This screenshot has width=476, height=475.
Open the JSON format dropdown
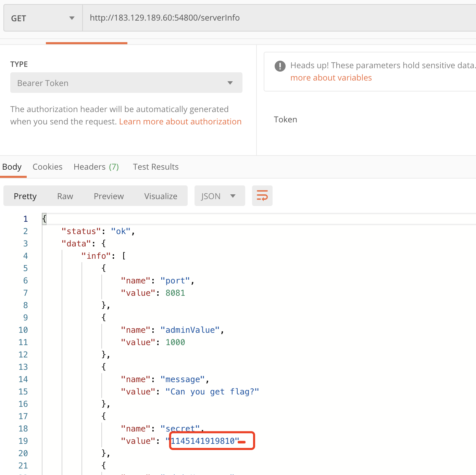click(219, 196)
